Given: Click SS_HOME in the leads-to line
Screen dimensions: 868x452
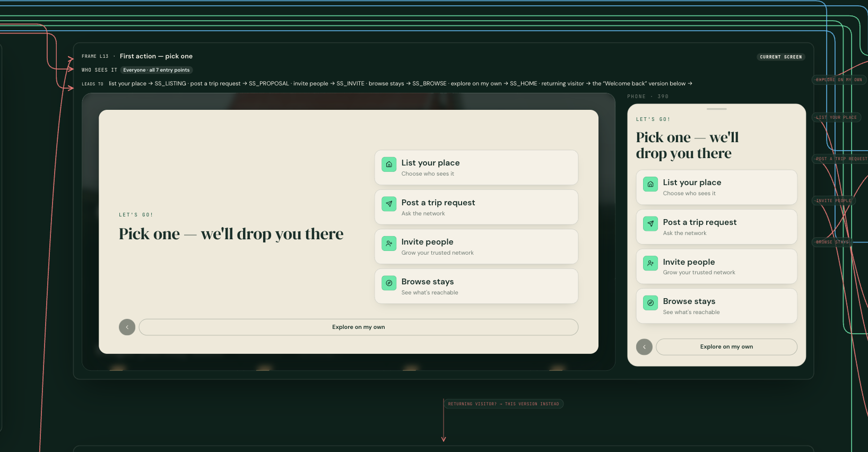Looking at the screenshot, I should click(524, 84).
